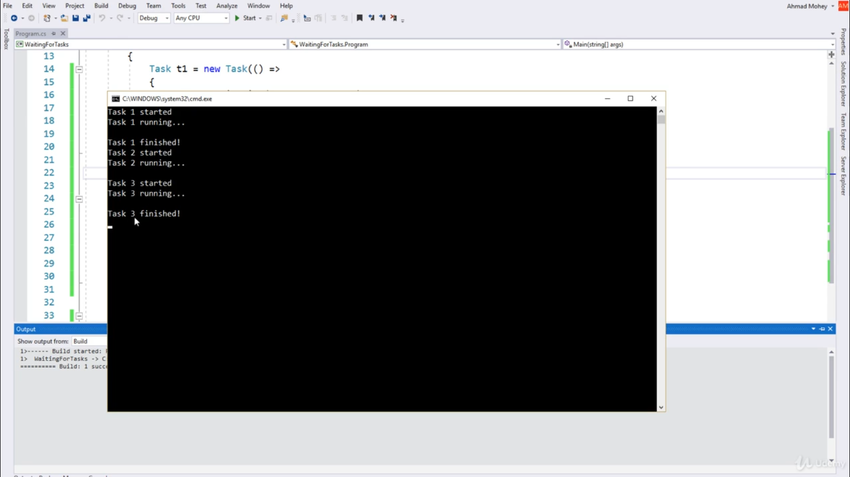
Task: Click the Redo toolbar icon
Action: coord(120,18)
